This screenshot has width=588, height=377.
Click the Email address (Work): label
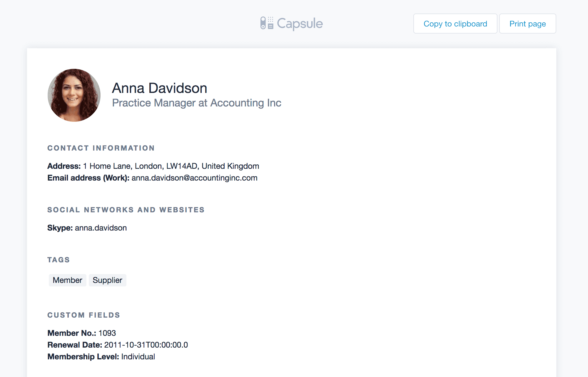88,178
